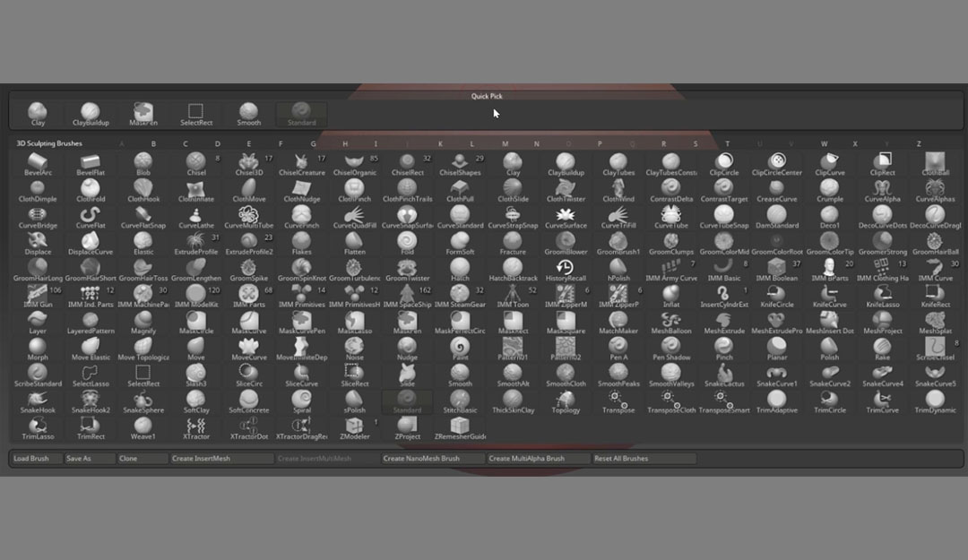This screenshot has width=968, height=560.
Task: Clone the current brush
Action: pos(143,458)
